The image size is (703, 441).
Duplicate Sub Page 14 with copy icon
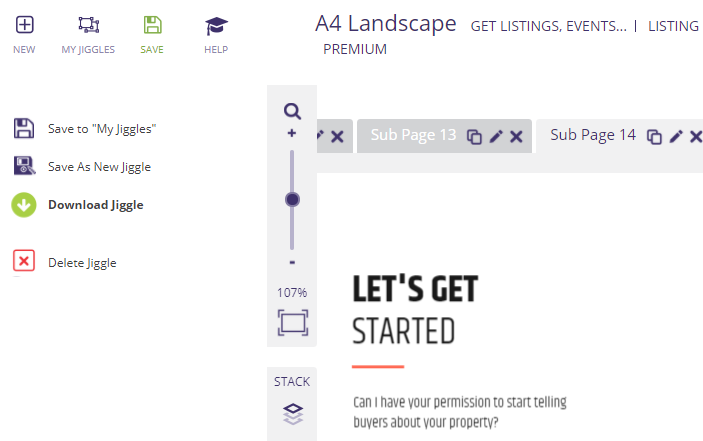654,136
